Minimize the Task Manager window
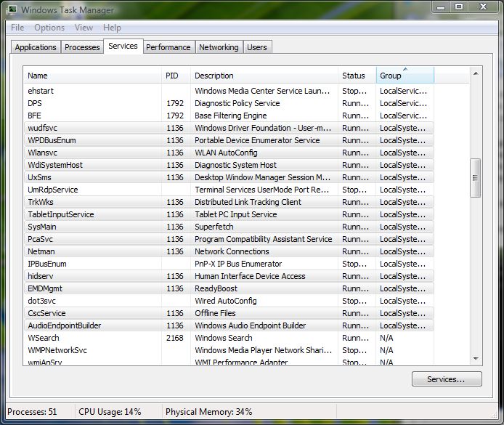The image size is (504, 425). [441, 7]
